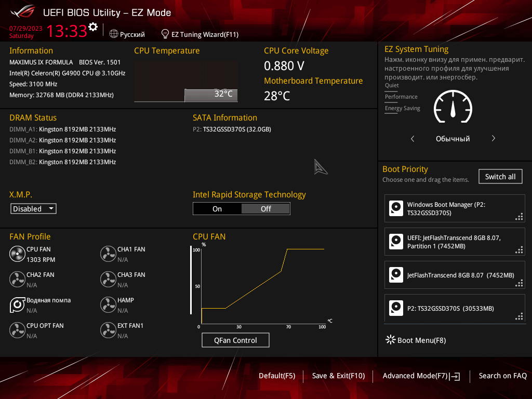Select the water pump (Водяная помпа) icon
The image size is (532, 399).
point(17,304)
